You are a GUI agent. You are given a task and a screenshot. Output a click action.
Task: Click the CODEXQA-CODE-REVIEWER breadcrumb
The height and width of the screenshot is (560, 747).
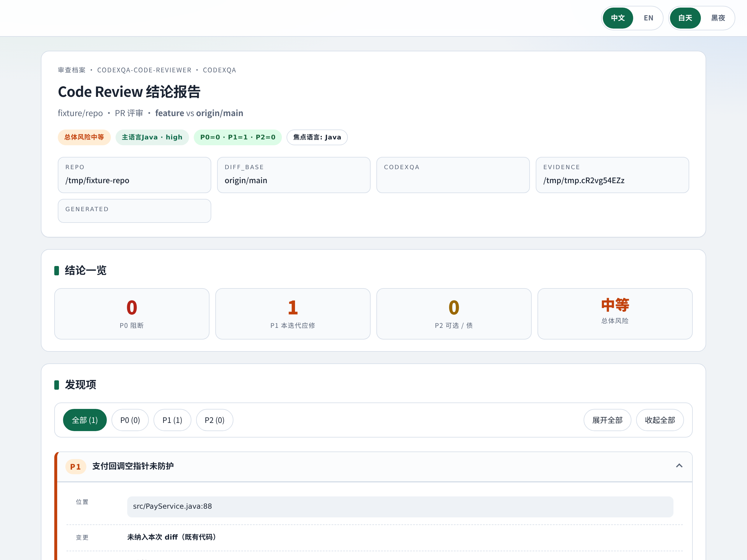(144, 70)
